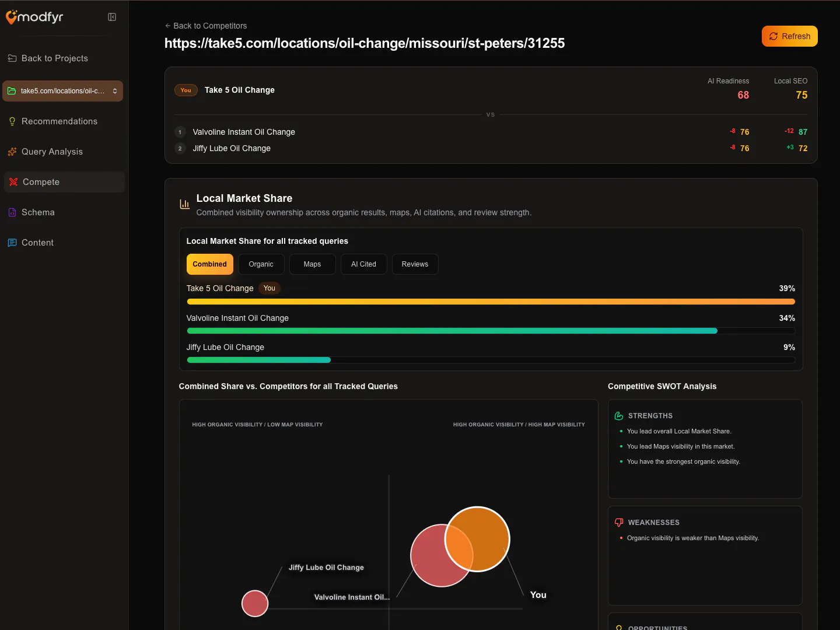Click the High Organic / High Map Visibility label

[519, 425]
